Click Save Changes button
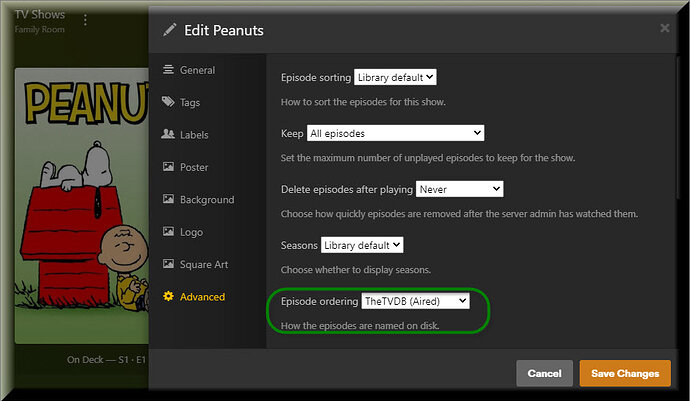The height and width of the screenshot is (401, 690). (625, 373)
